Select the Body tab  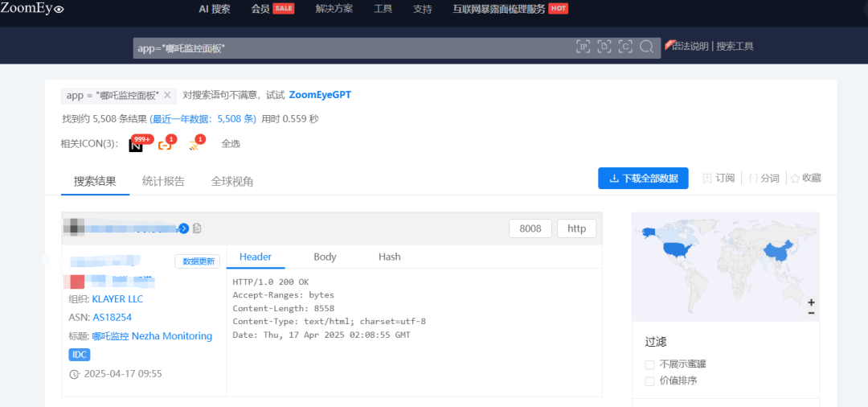tap(325, 257)
